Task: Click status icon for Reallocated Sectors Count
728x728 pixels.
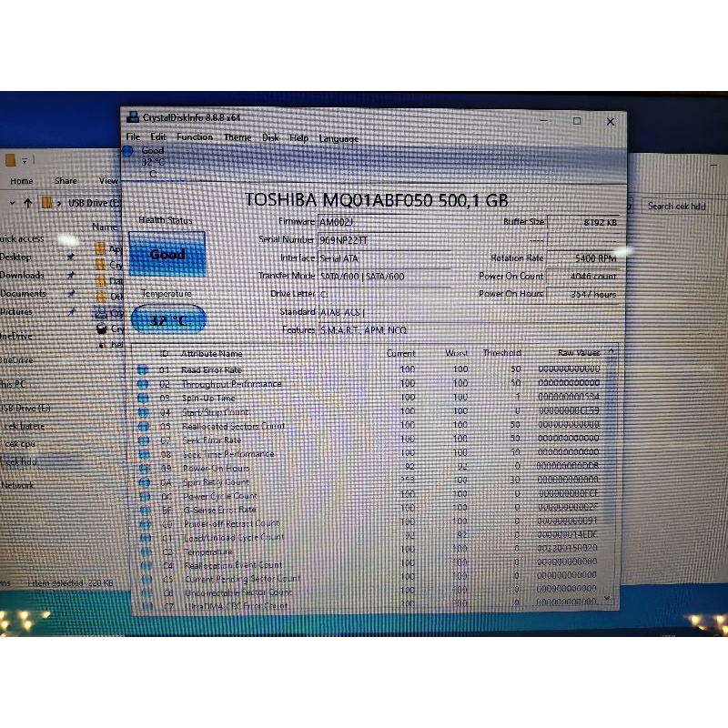Action: (x=144, y=426)
